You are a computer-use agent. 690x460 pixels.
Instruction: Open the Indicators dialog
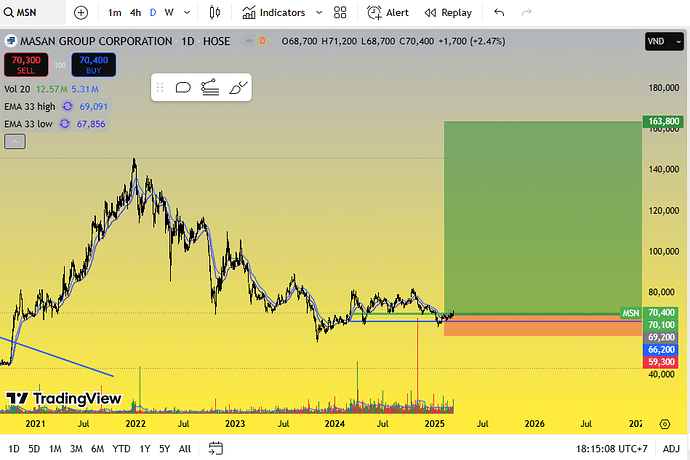click(274, 13)
